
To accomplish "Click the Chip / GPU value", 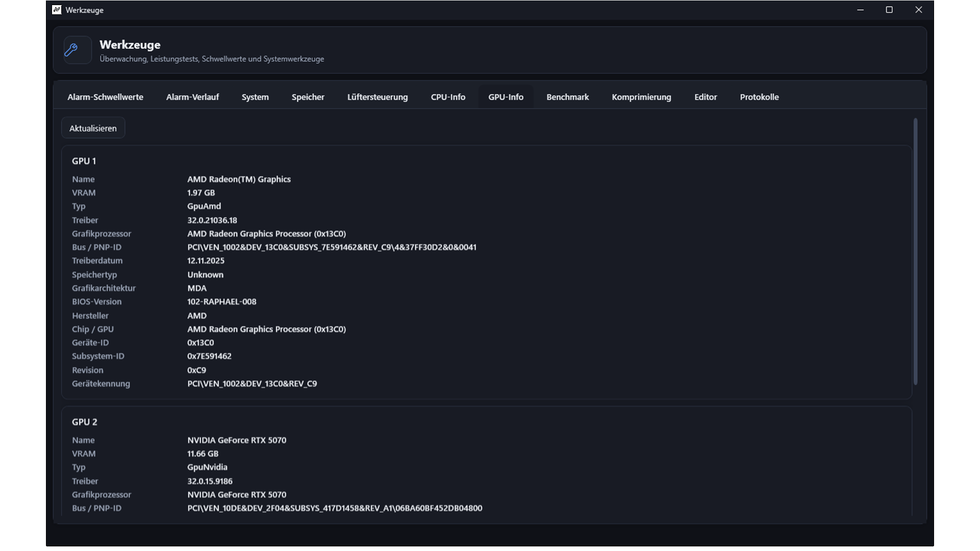I will [266, 329].
